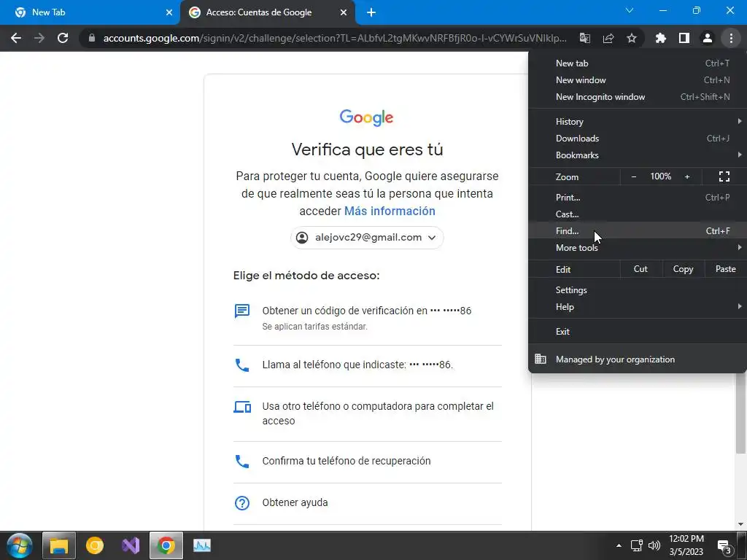Click the address bar URL field
Image resolution: width=747 pixels, height=560 pixels.
point(334,38)
